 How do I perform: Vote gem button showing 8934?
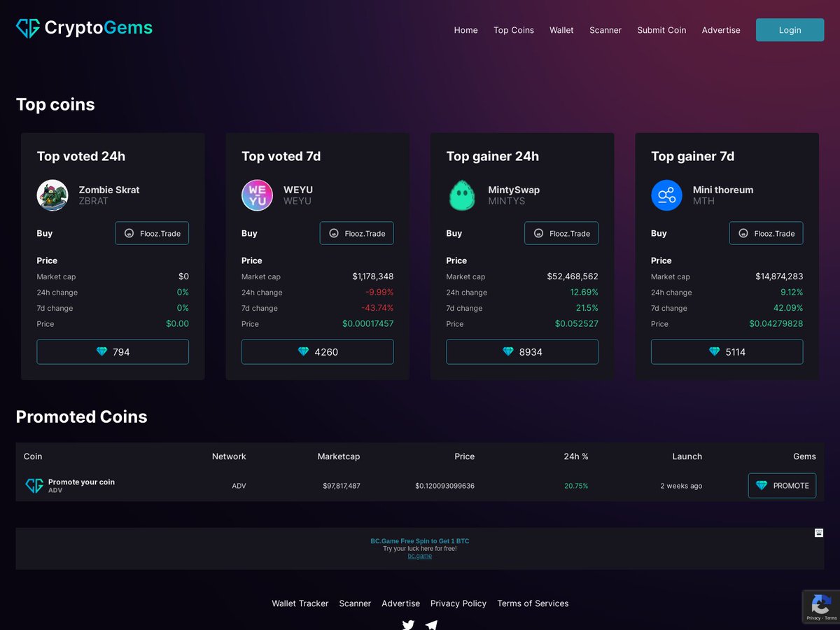tap(522, 352)
